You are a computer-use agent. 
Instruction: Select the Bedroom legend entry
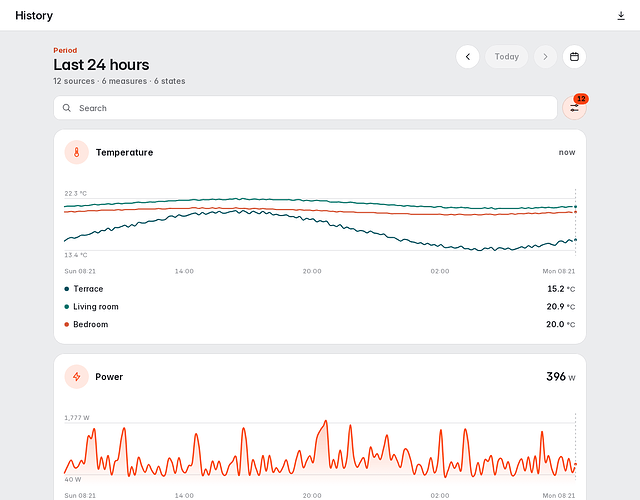[x=320, y=324]
